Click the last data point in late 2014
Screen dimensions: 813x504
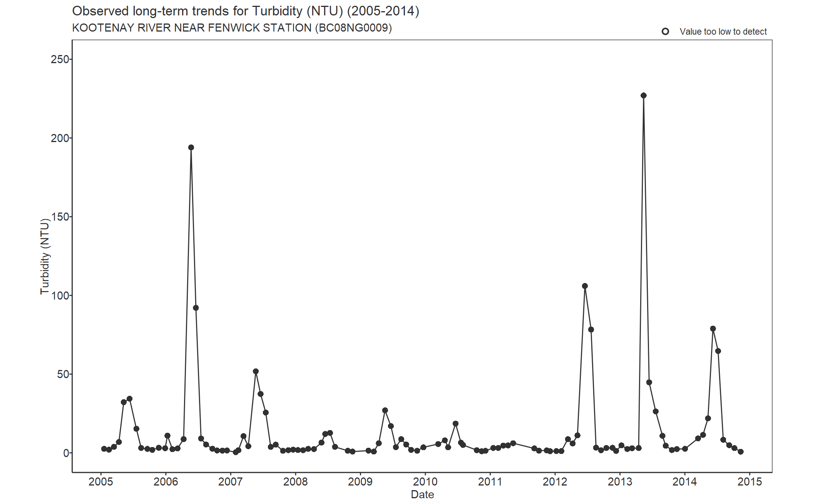(740, 452)
